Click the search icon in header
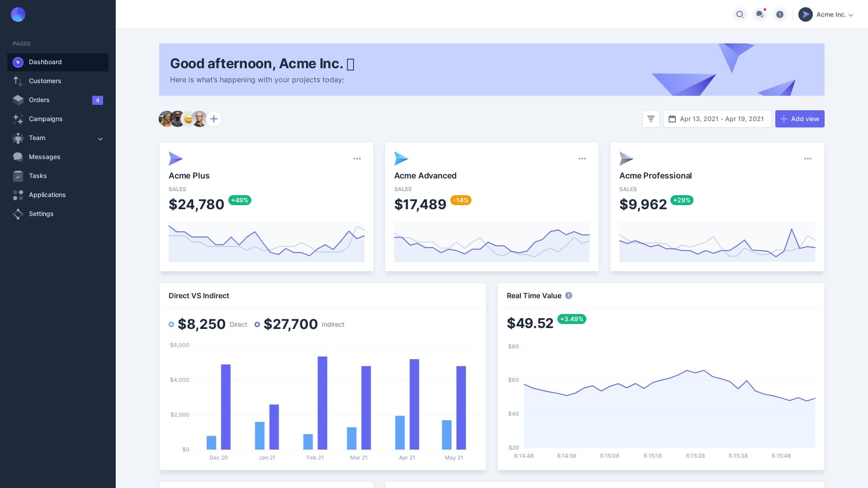 (x=740, y=14)
